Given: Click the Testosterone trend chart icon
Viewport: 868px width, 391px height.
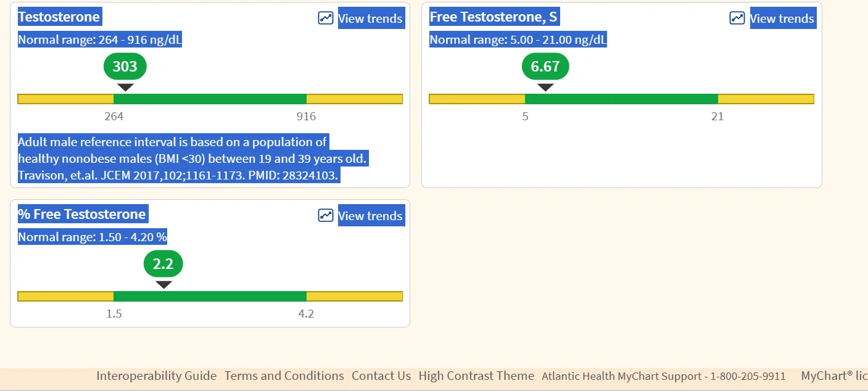Looking at the screenshot, I should (x=326, y=18).
